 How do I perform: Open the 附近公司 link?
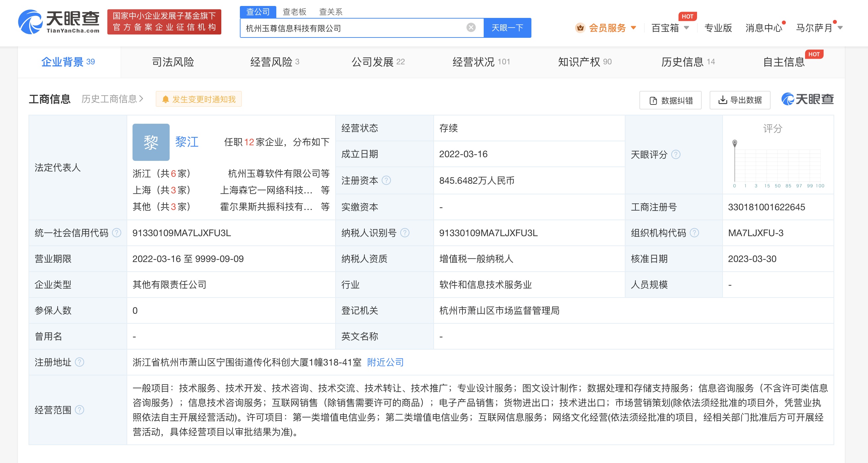coord(385,362)
